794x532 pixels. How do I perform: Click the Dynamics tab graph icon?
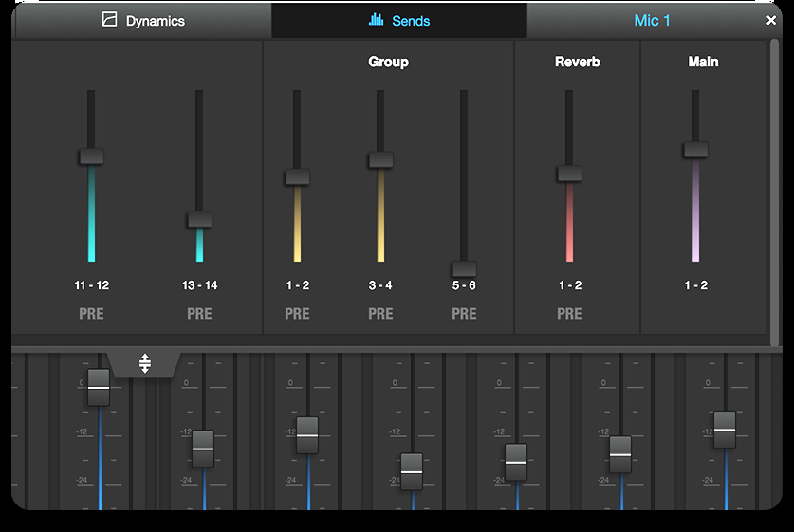(x=110, y=20)
